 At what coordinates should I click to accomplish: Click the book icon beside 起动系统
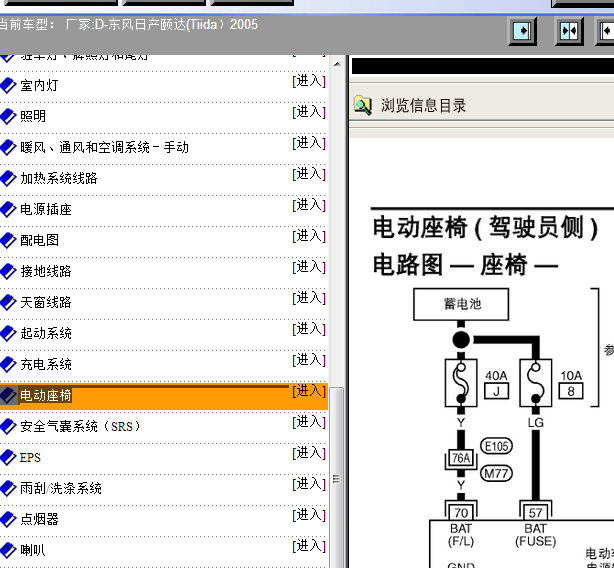[8, 333]
